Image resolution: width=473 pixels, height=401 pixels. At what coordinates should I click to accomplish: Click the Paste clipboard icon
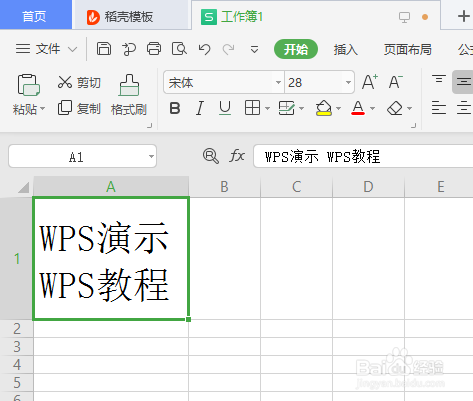point(28,85)
